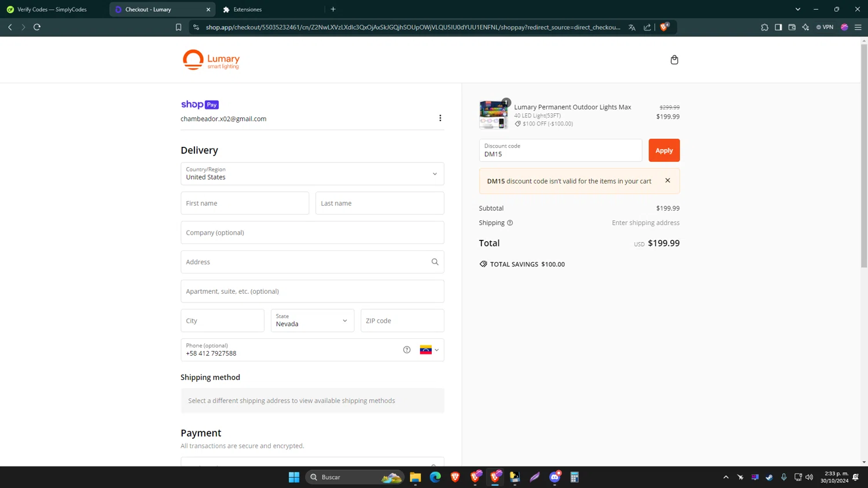Dismiss the DM15 invalid code message
The width and height of the screenshot is (868, 488).
tap(667, 180)
